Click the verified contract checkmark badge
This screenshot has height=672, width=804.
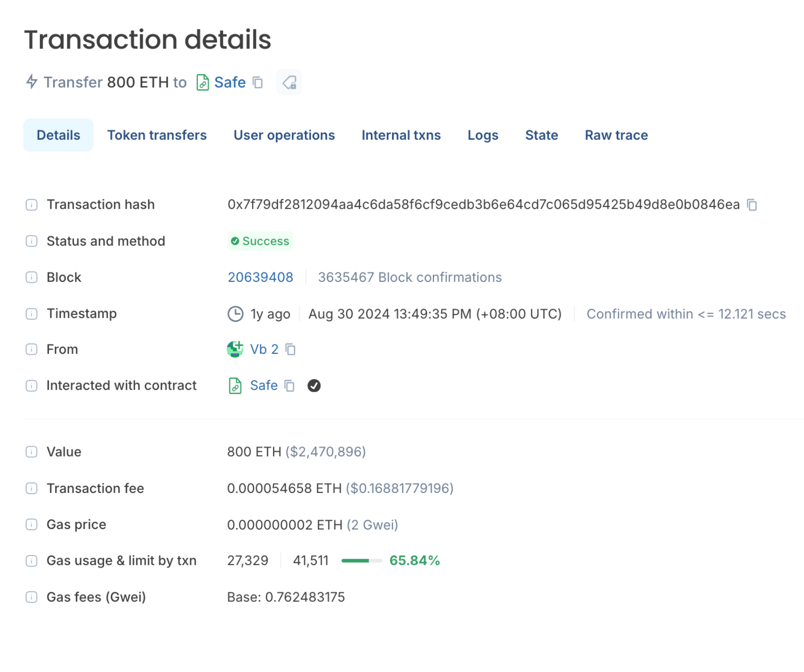314,385
